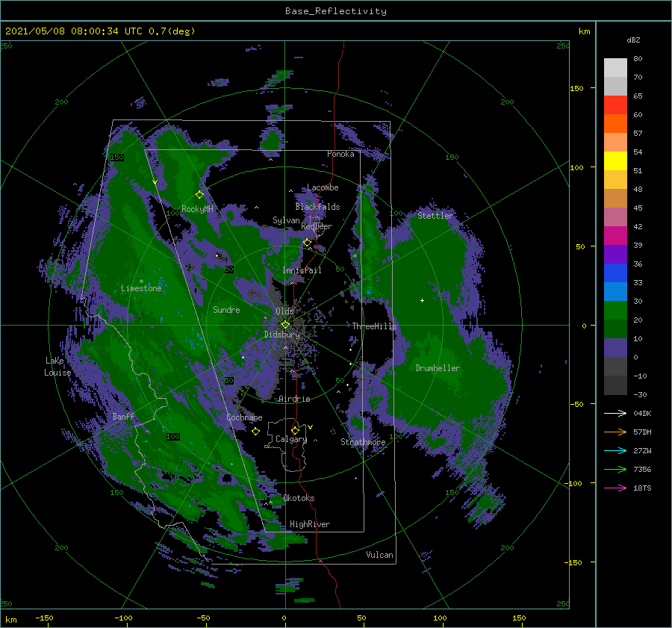Pick the dark green 10-20 dBZ swatch
The width and height of the screenshot is (672, 628).
click(615, 329)
